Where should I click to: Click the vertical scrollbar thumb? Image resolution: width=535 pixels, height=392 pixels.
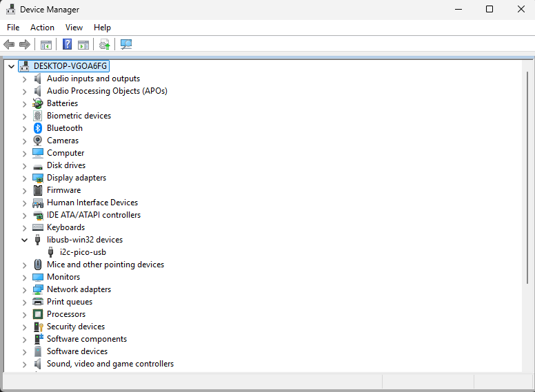coord(527,177)
